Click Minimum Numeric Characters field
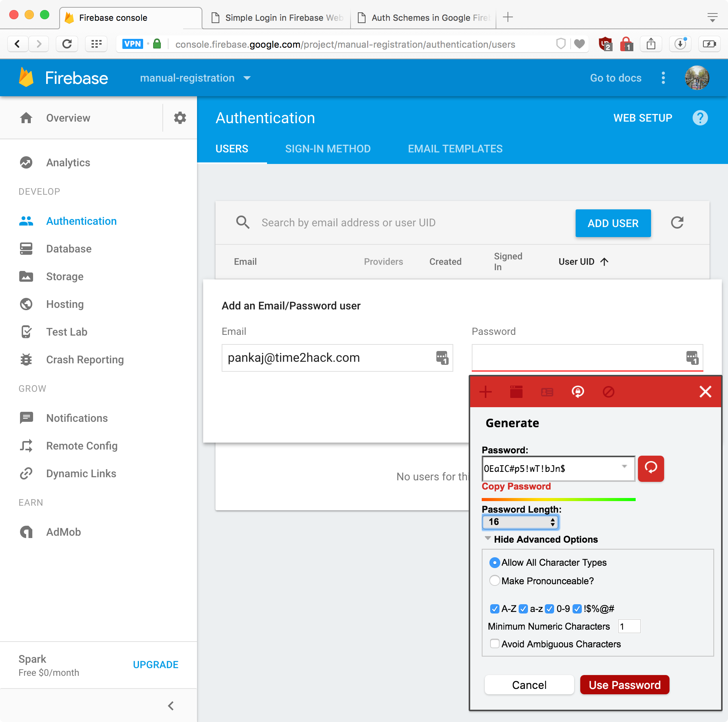The image size is (728, 722). 629,626
